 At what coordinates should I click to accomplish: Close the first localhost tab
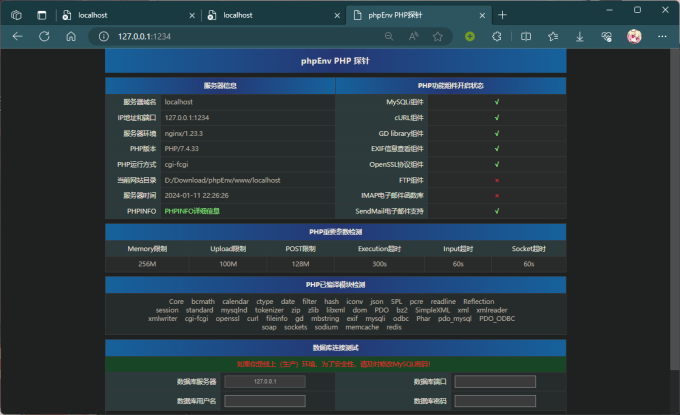192,16
